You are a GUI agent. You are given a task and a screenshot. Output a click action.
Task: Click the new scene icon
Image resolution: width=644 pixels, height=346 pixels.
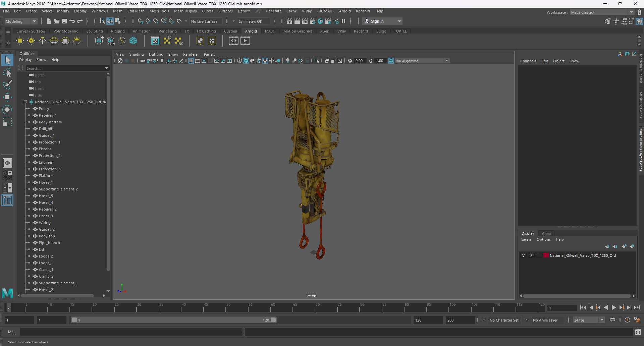click(49, 21)
